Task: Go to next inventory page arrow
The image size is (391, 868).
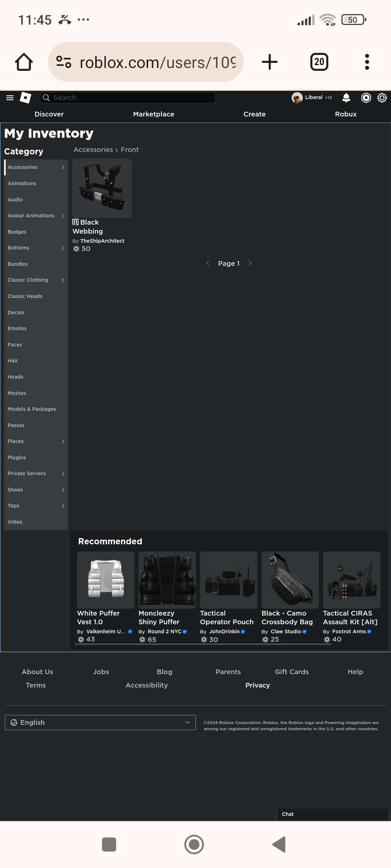Action: (x=250, y=264)
